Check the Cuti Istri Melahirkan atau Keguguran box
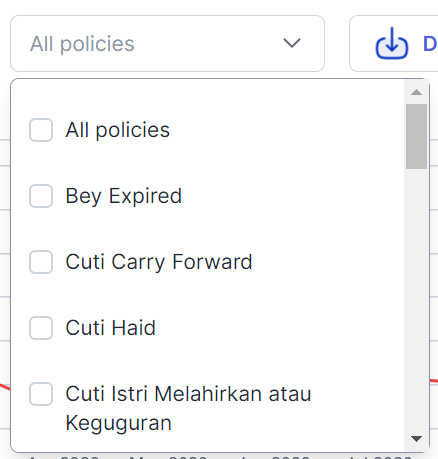 41,394
